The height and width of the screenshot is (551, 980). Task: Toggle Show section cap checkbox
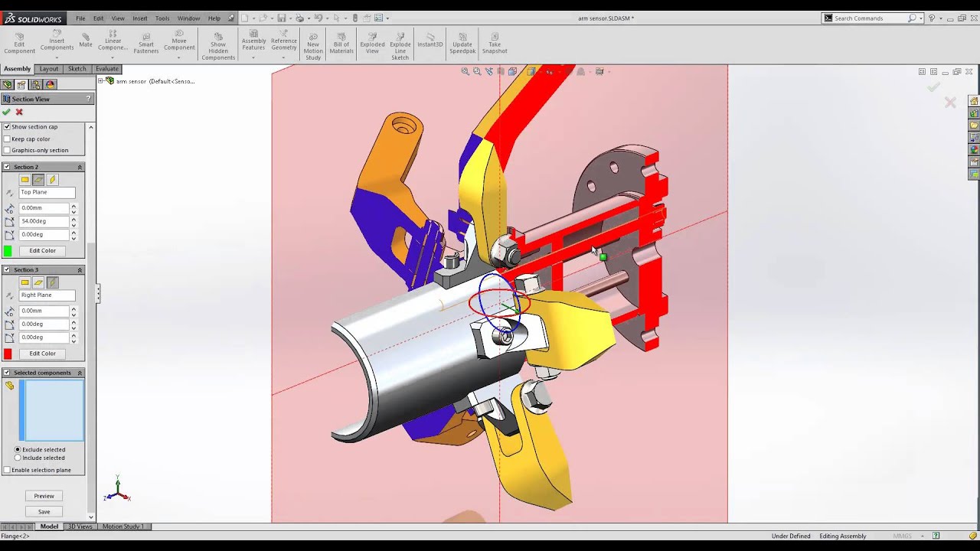pyautogui.click(x=7, y=127)
